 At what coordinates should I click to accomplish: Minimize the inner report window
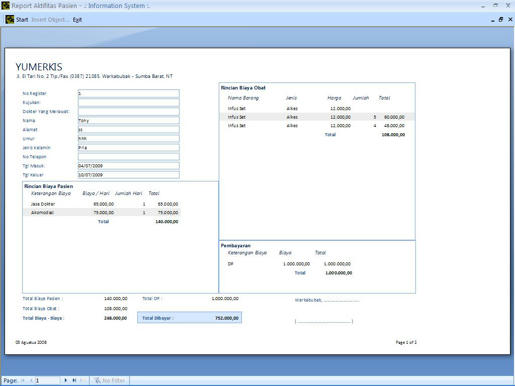coord(493,20)
